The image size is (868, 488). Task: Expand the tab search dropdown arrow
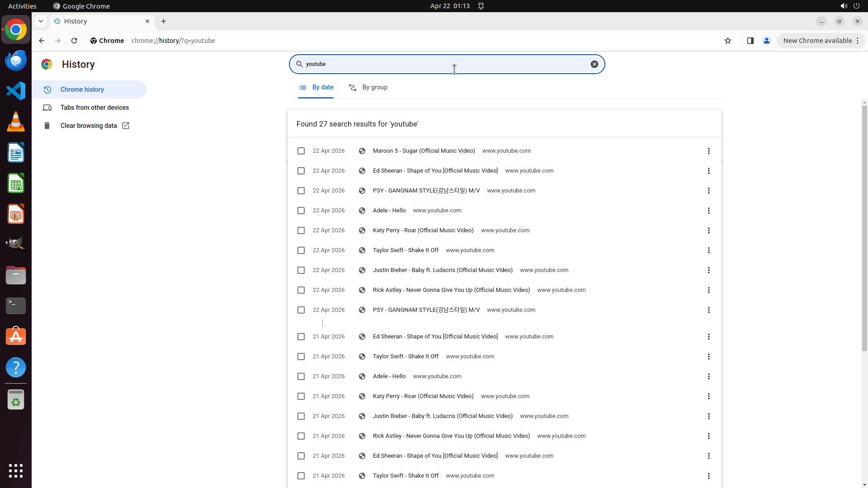(41, 21)
